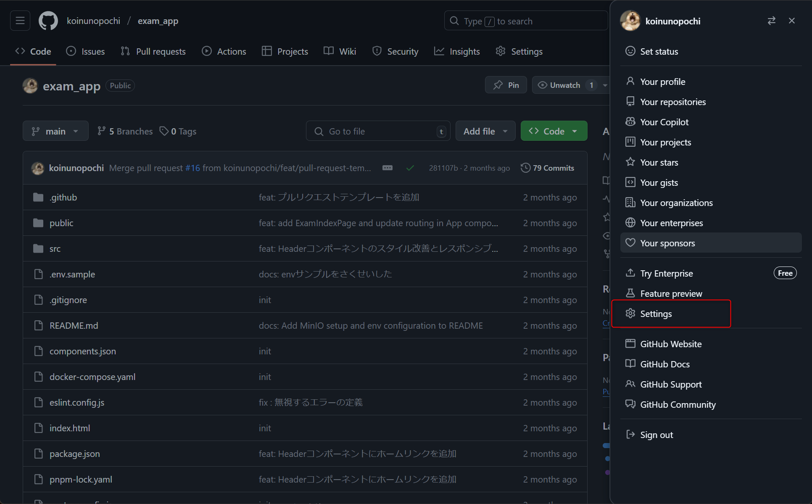Click the green commit status checkmark
812x504 pixels.
410,168
